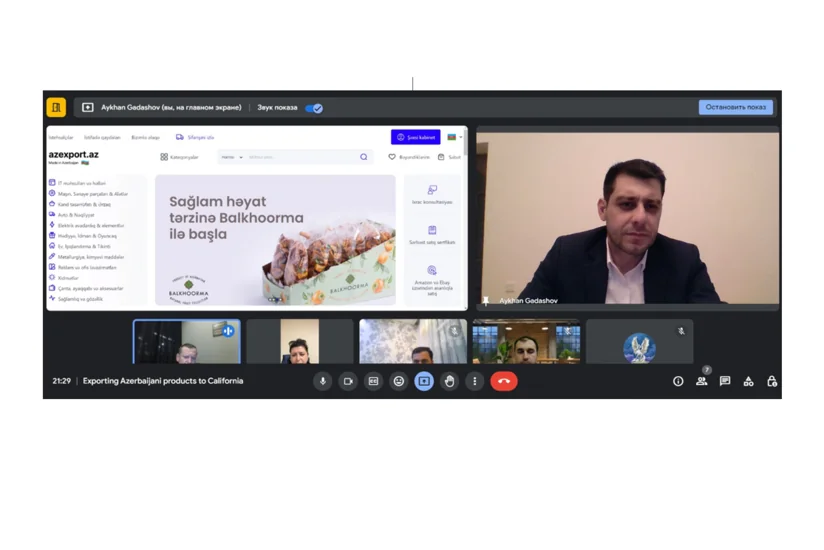Image resolution: width=824 pixels, height=550 pixels.
Task: Select the participant thumbnail with bird avatar
Action: [x=640, y=341]
